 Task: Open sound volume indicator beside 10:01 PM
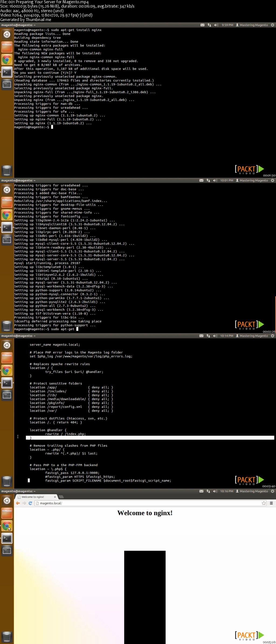pyautogui.click(x=215, y=180)
